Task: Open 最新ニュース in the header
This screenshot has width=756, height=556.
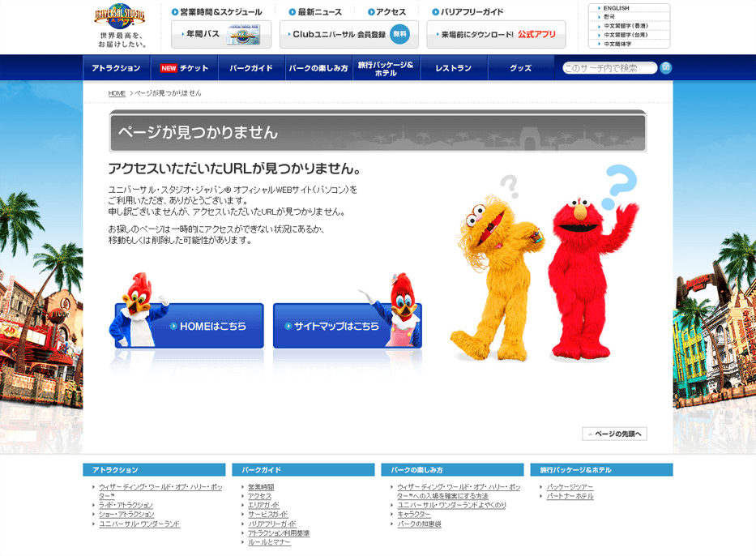Action: [x=315, y=12]
